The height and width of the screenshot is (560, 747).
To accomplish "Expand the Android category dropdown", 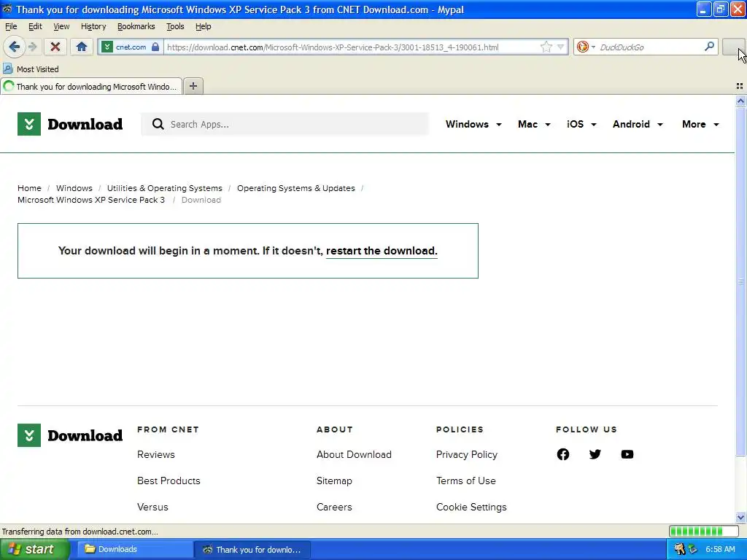I will 638,124.
